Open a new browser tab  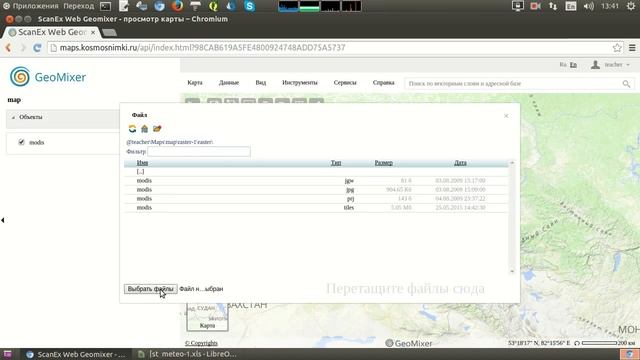pyautogui.click(x=109, y=32)
